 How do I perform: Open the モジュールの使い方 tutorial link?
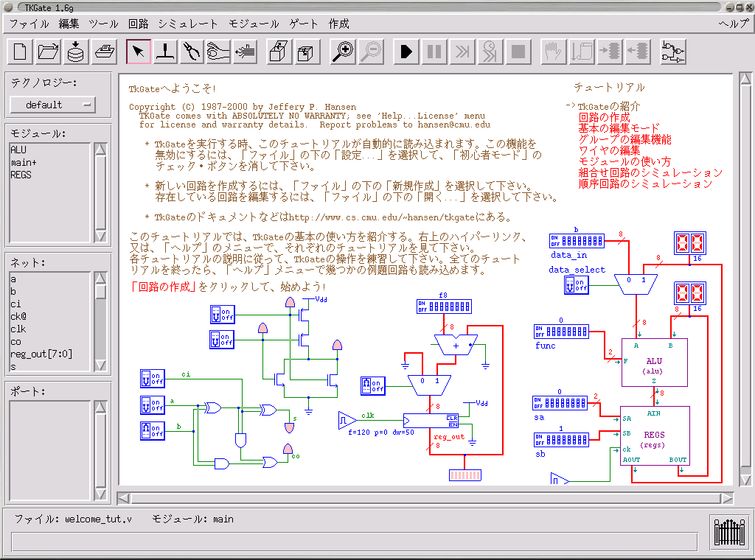(624, 161)
